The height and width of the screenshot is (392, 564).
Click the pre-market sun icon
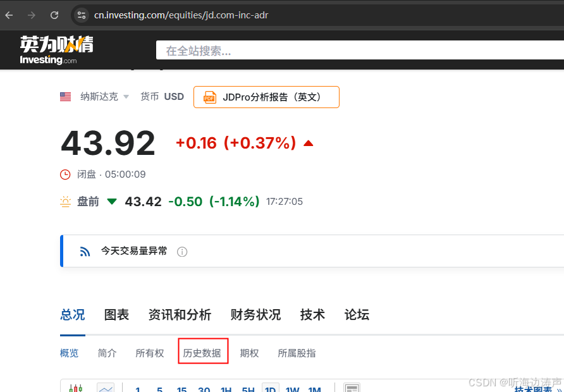[66, 202]
